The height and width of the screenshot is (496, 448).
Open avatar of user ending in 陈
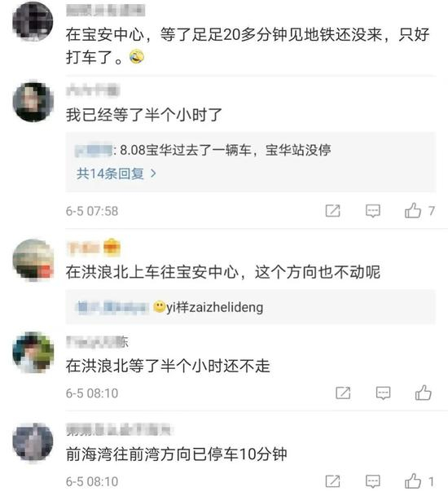[33, 353]
